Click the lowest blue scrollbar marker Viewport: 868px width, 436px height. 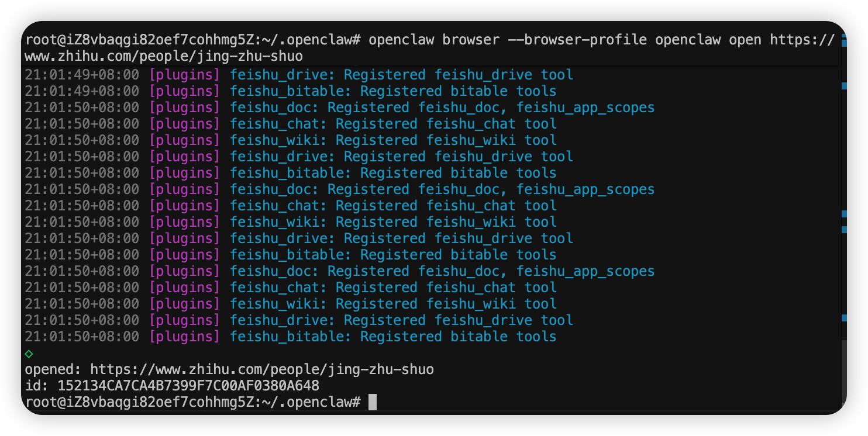[844, 318]
